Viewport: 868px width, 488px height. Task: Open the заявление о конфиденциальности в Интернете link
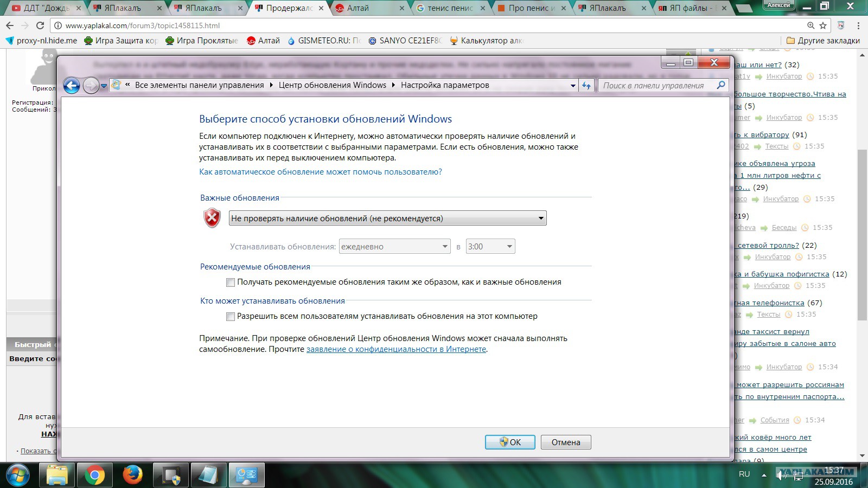pos(396,349)
